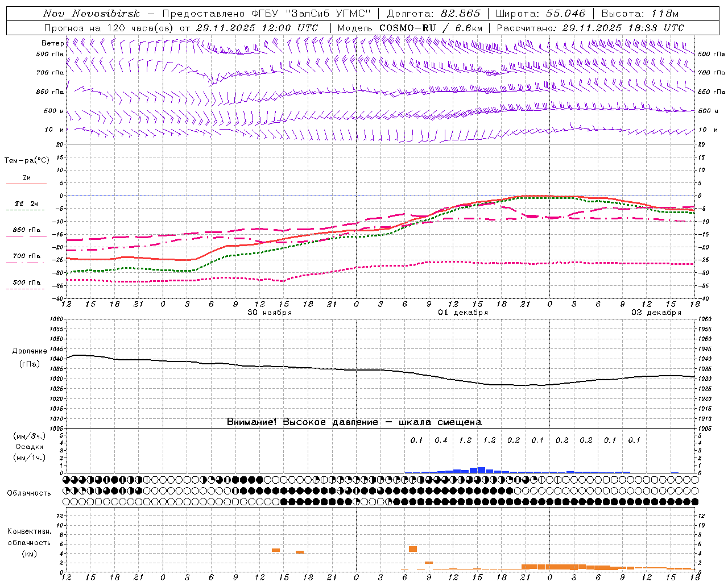This screenshot has height=582, width=728.
Task: Click the tallest orange convective cloud bar
Action: (x=413, y=549)
